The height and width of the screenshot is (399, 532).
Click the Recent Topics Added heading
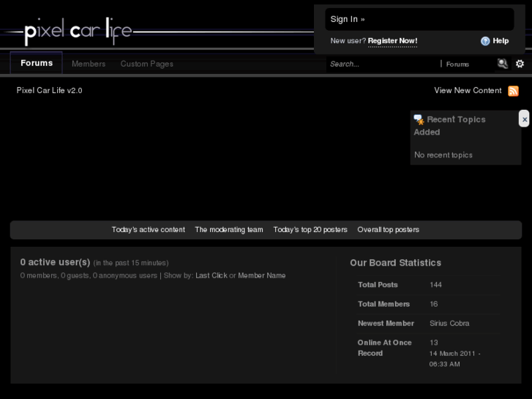pos(449,126)
